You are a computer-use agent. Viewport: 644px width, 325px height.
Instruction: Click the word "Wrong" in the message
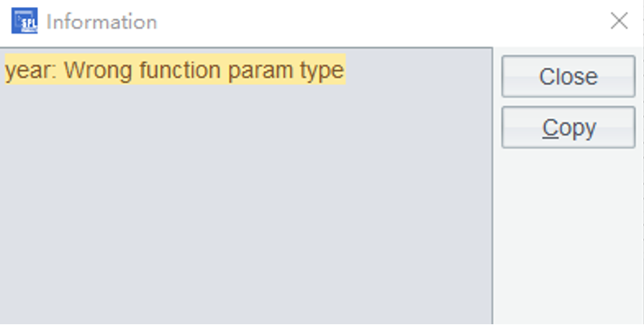(x=99, y=71)
